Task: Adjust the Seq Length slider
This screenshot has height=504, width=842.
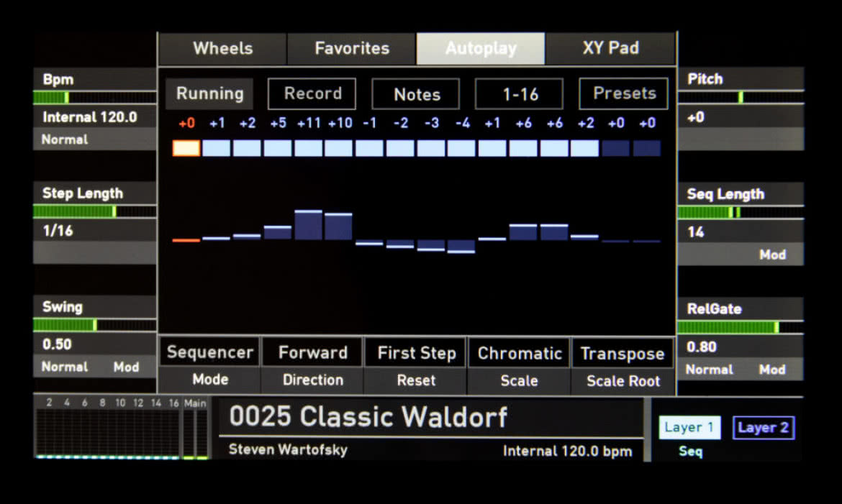Action: click(x=741, y=213)
